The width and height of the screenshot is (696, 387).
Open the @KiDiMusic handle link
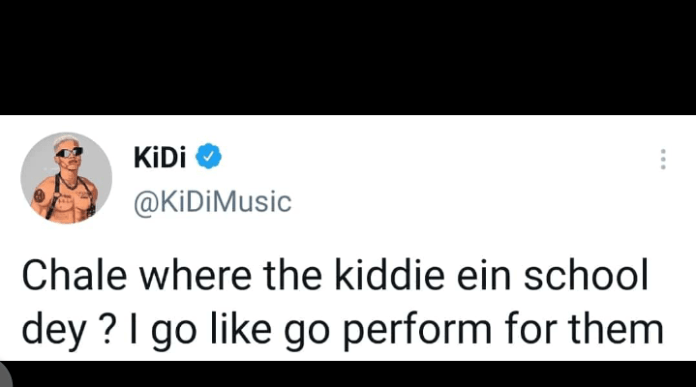[212, 202]
